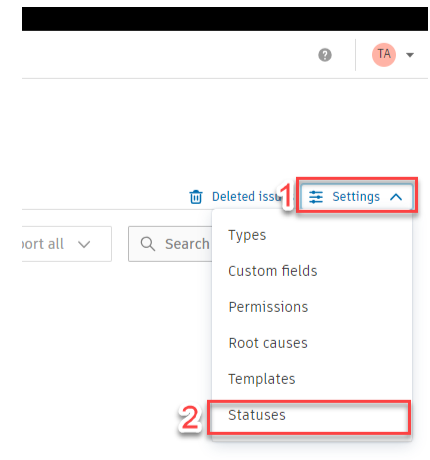Click the number 1 annotation marker
This screenshot has width=430, height=460.
[287, 197]
